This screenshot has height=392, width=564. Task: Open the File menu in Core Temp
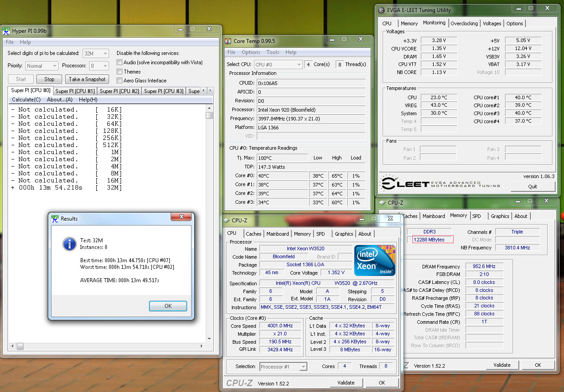[x=231, y=52]
